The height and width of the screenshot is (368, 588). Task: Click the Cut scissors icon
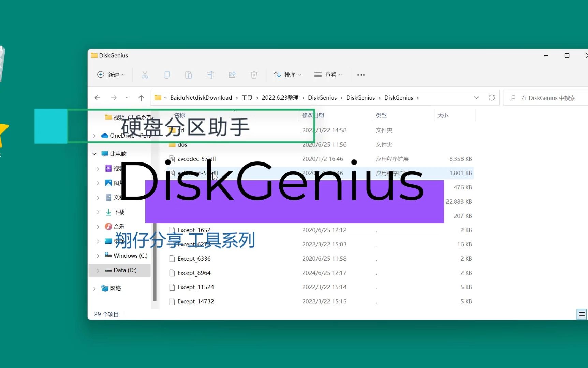tap(145, 75)
